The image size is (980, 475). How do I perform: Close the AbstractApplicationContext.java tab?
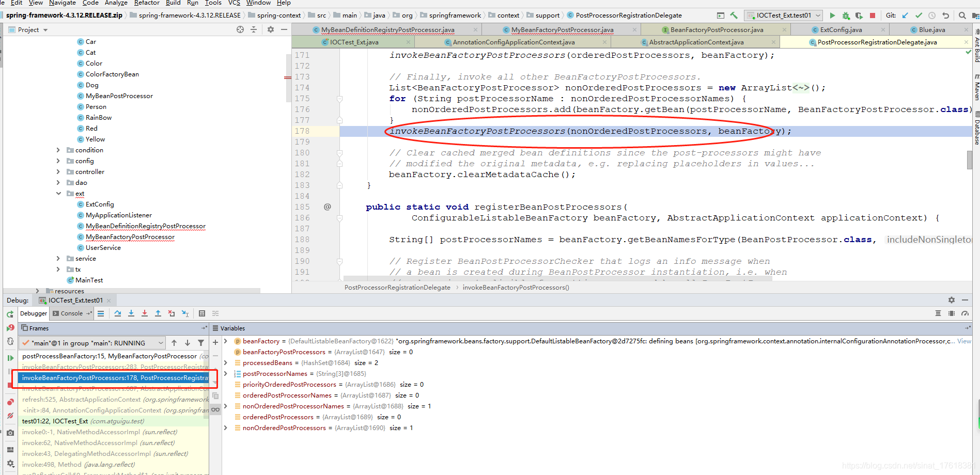(773, 42)
